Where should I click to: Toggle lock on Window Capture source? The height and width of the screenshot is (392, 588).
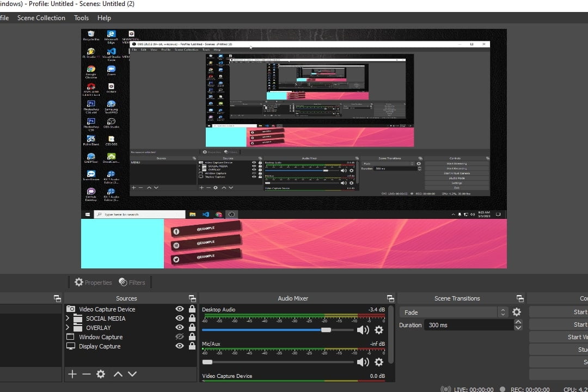[192, 336]
